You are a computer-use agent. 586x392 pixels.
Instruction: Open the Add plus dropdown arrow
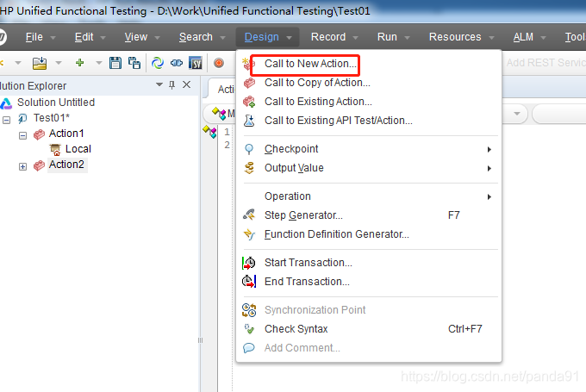[x=98, y=63]
